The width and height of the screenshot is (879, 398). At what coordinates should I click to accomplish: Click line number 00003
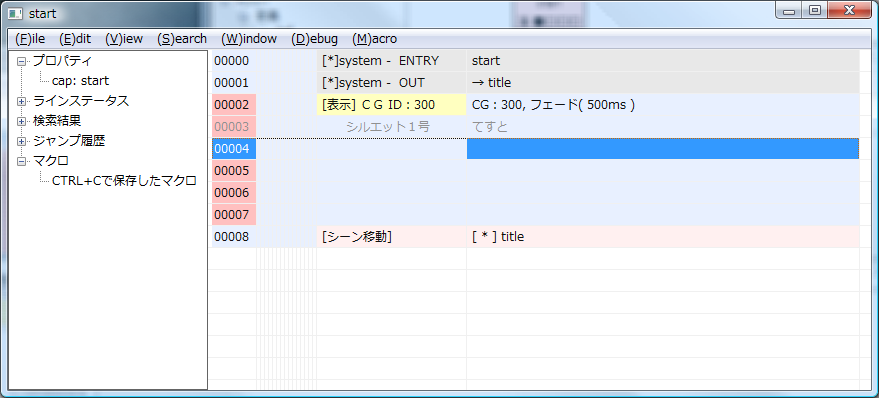[234, 127]
